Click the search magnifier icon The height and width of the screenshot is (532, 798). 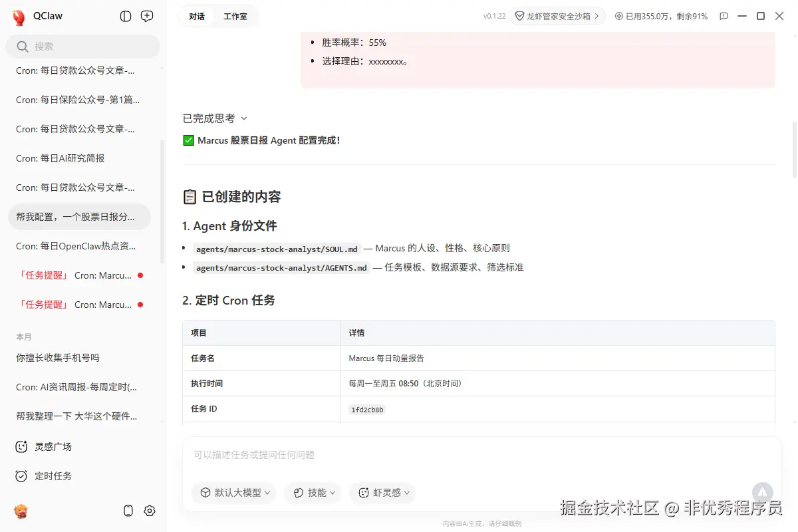[x=23, y=47]
